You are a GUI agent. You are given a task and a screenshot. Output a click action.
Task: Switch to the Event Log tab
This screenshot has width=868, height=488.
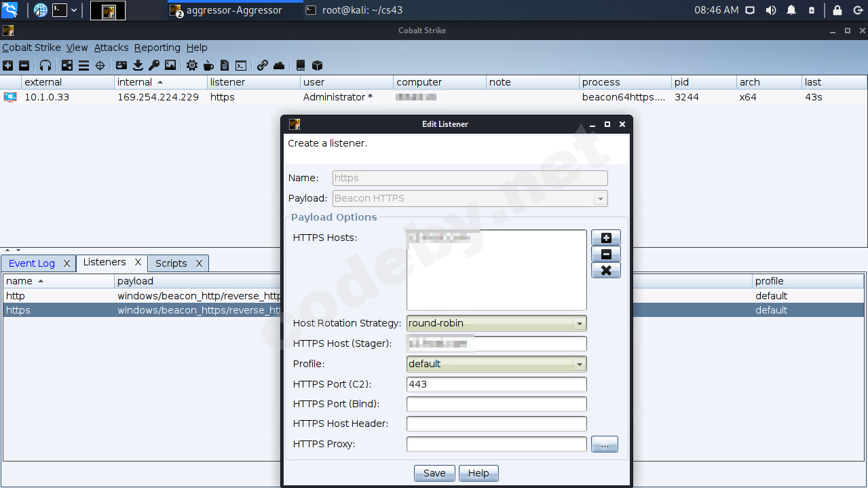coord(32,263)
